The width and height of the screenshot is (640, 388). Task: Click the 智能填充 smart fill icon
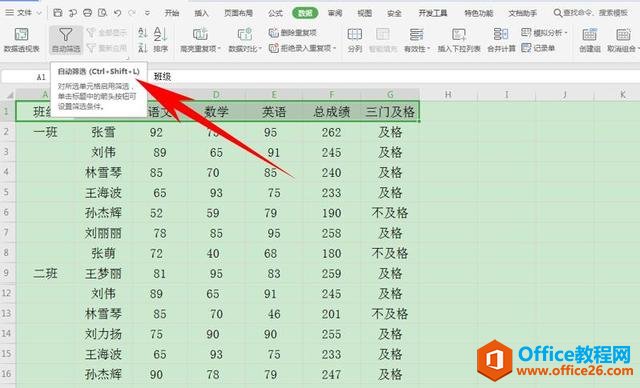[383, 40]
